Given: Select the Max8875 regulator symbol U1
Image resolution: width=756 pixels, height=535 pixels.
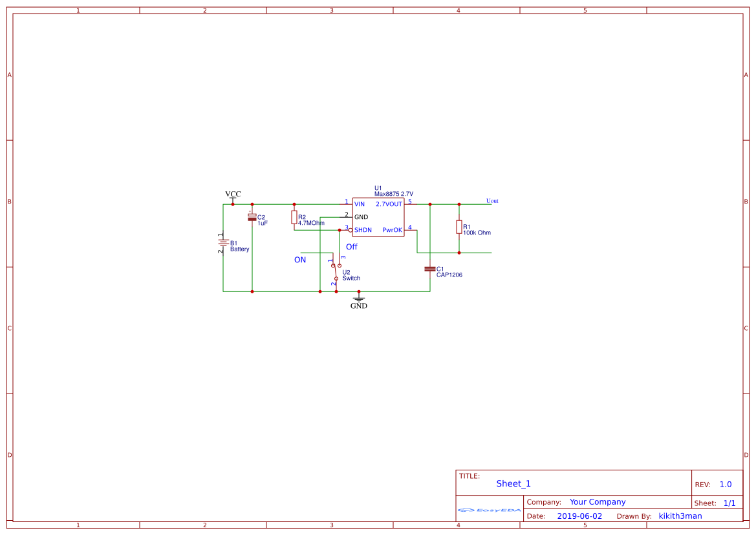Looking at the screenshot, I should pyautogui.click(x=378, y=216).
